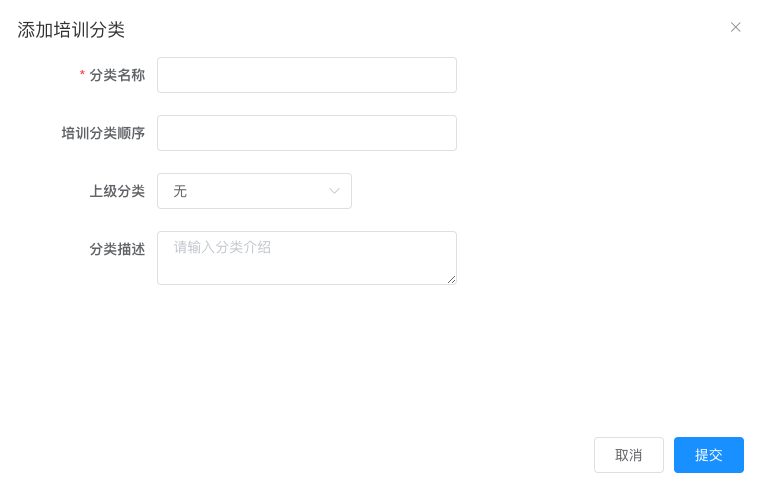Viewport: 761px width, 490px height.
Task: Open the 上级分类 dropdown showing 无
Action: tap(254, 191)
